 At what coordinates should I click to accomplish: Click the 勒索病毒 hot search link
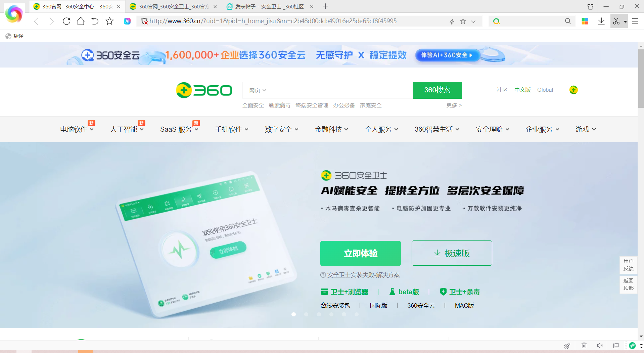click(280, 105)
